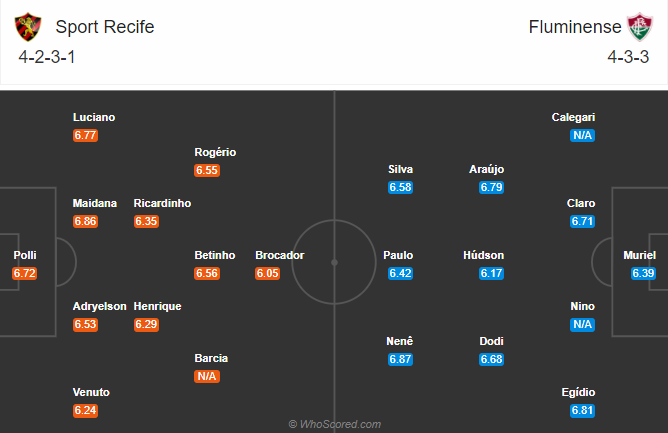
Task: Click Barcia's N/A rating badge
Action: pyautogui.click(x=207, y=376)
